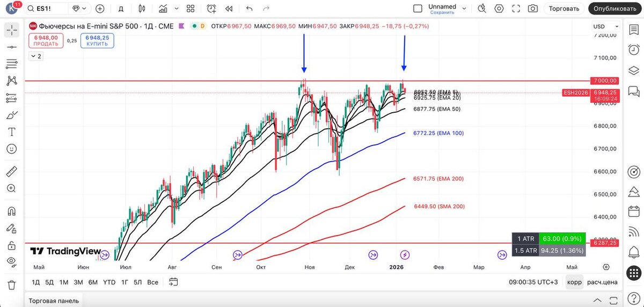Collapse the Торговая панель with chevron
Image resolution: width=644 pixels, height=307 pixels.
(x=596, y=301)
